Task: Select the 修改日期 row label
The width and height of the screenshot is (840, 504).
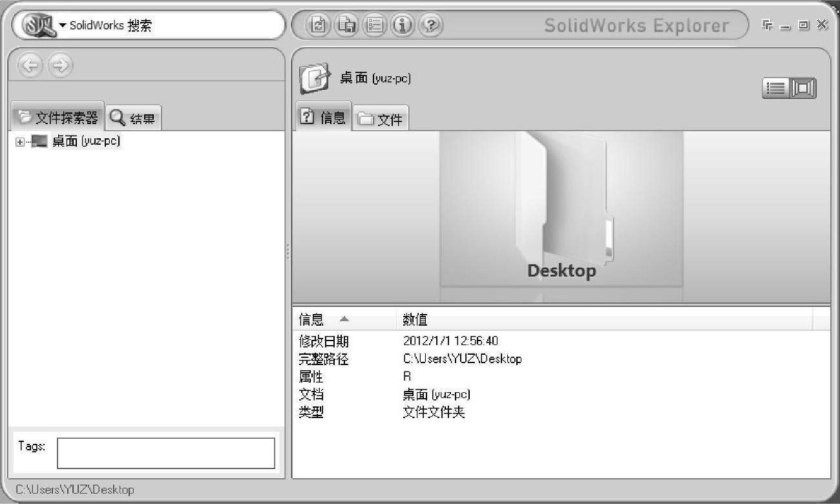Action: [x=324, y=341]
